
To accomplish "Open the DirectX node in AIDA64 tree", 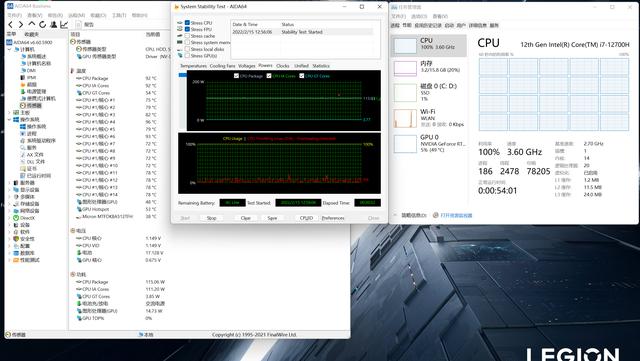I will (27, 218).
